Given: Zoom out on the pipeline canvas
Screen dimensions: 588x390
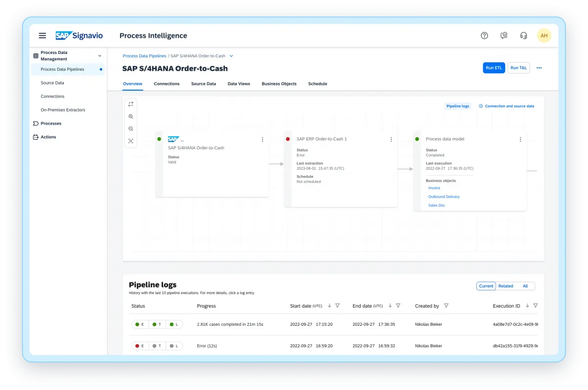Looking at the screenshot, I should [x=131, y=129].
